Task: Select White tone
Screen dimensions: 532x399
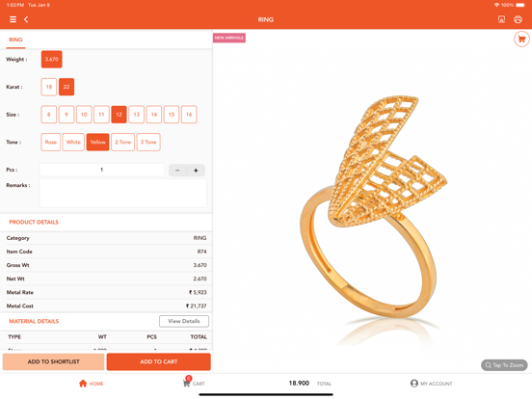Action: pyautogui.click(x=73, y=143)
